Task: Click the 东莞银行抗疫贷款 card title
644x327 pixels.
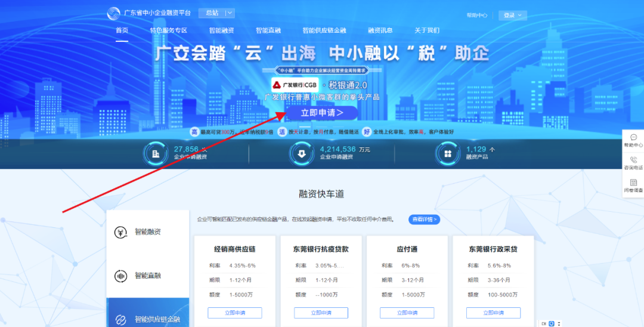Action: (x=321, y=249)
